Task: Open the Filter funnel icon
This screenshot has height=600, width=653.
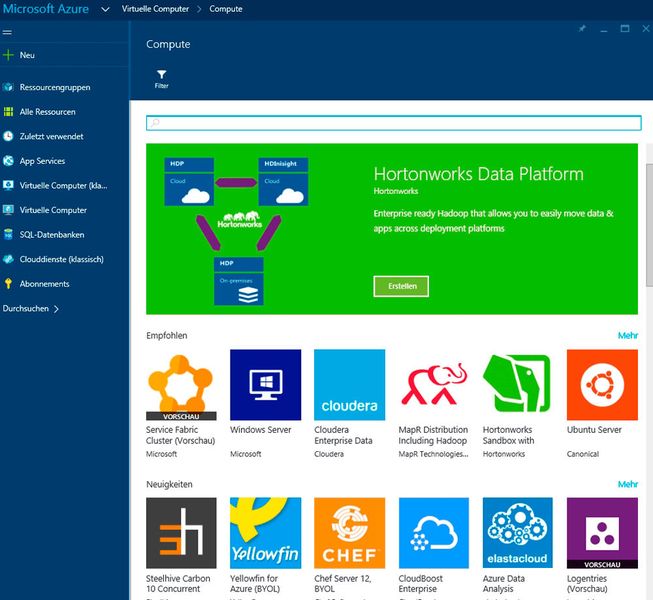Action: 162,75
